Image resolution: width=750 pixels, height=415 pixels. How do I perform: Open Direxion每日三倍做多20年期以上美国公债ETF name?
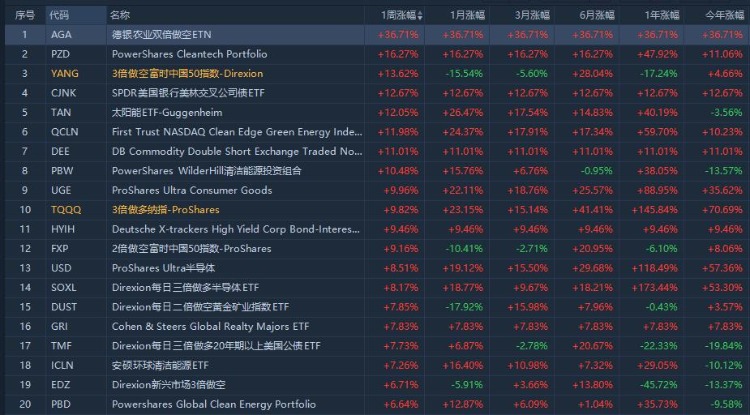216,346
